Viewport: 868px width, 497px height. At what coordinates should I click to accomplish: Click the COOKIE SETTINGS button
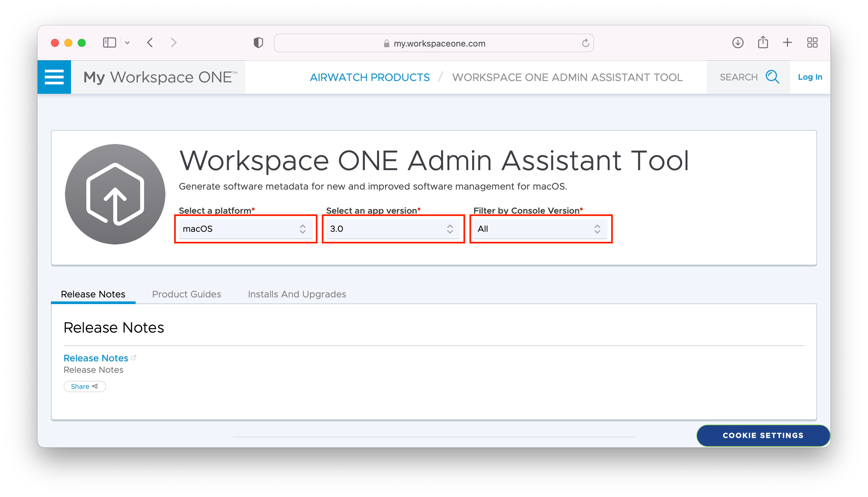(x=763, y=435)
